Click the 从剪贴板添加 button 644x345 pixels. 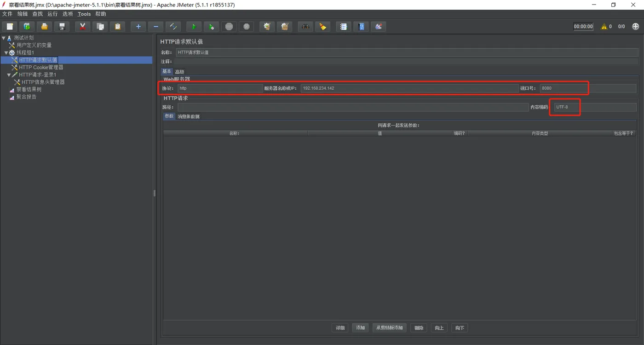click(x=389, y=328)
